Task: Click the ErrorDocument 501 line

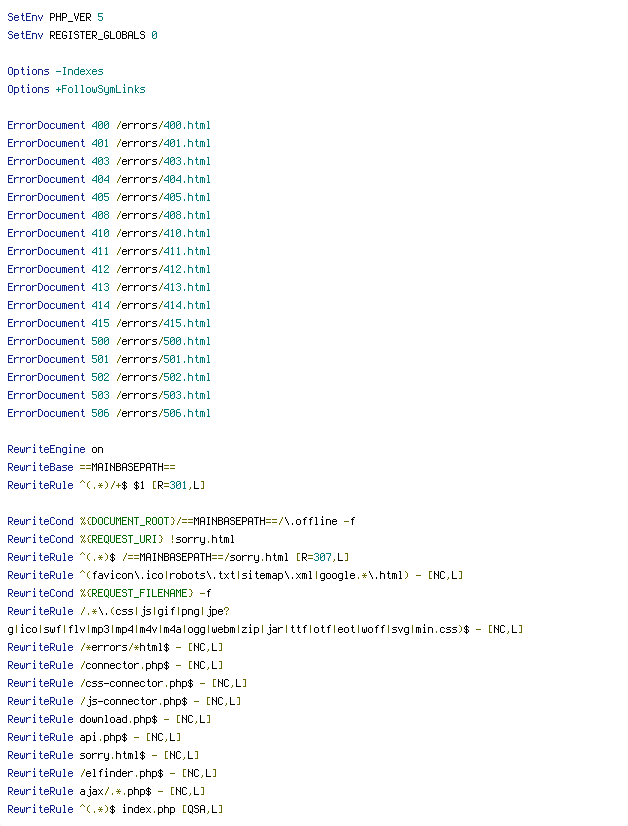Action: tap(109, 359)
